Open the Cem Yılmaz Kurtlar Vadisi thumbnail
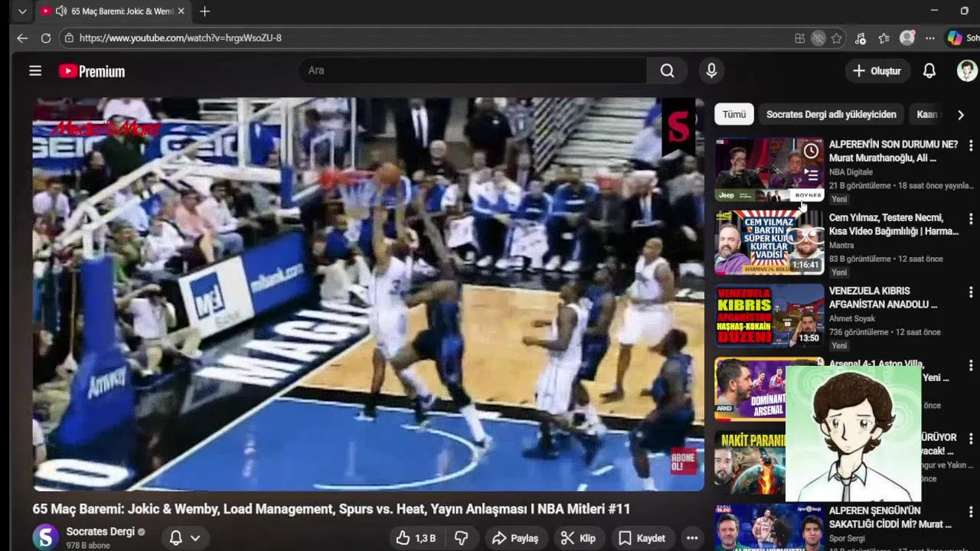The height and width of the screenshot is (551, 980). pos(769,242)
